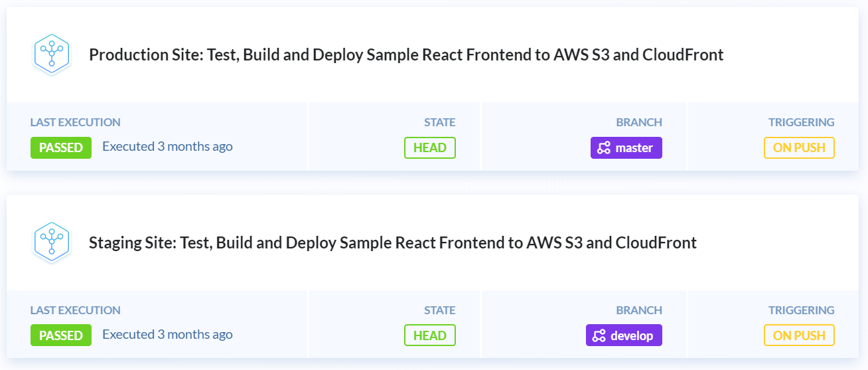Screen dimensions: 868x370
Task: Click the branch icon in master badge
Action: pyautogui.click(x=604, y=148)
